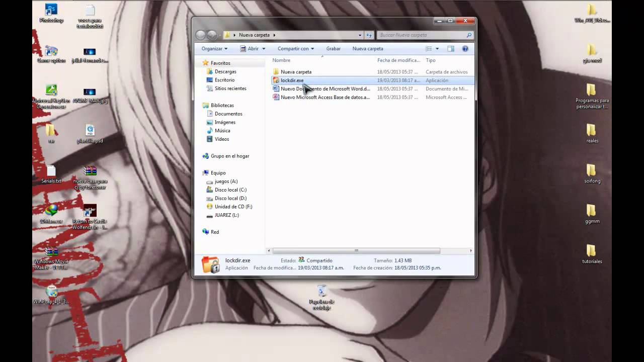The image size is (644, 362).
Task: Open the soifong desktop folder
Action: 592,173
